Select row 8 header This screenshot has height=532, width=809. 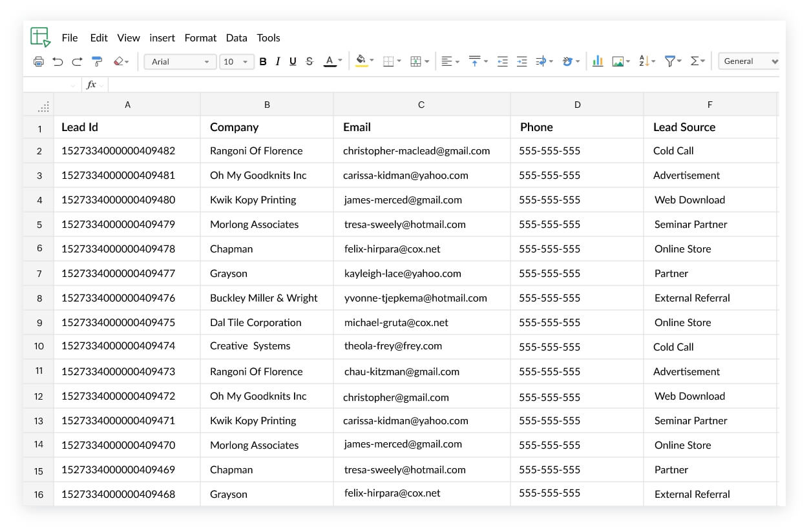click(39, 298)
